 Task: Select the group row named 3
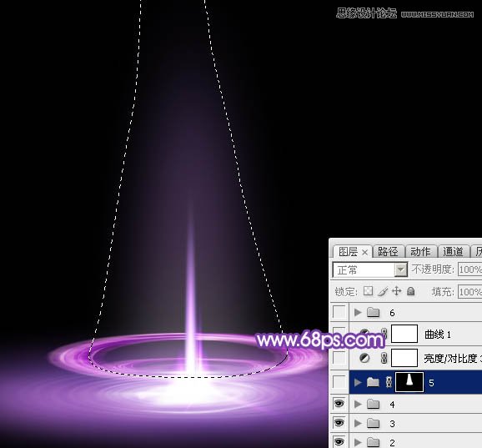415,424
